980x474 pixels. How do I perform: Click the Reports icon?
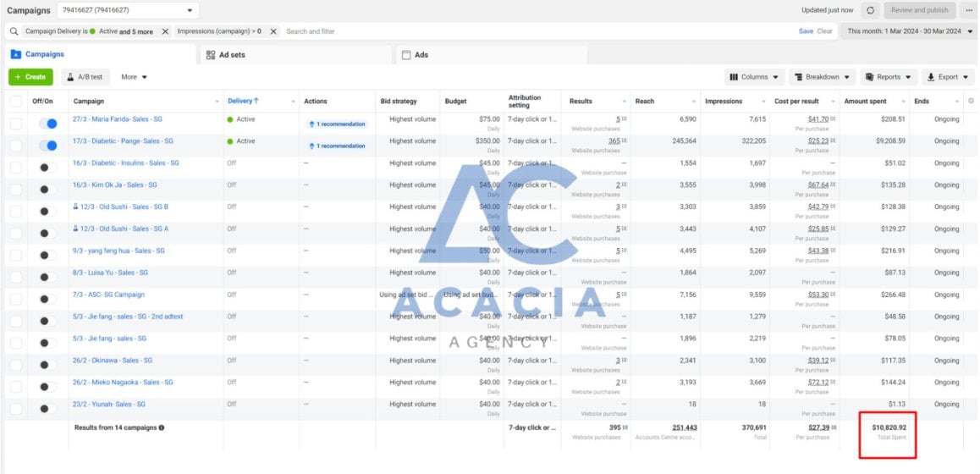[869, 77]
